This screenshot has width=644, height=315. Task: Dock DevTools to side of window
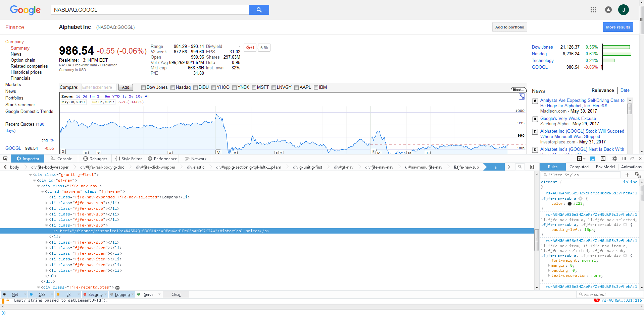pos(624,159)
